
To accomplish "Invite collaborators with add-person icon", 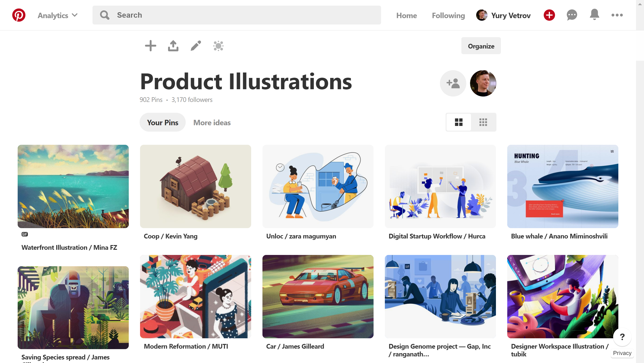I will pyautogui.click(x=453, y=83).
